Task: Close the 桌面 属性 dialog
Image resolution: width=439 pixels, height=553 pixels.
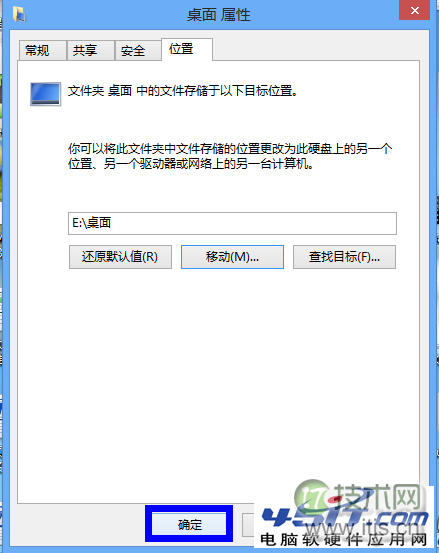Action: pyautogui.click(x=414, y=10)
